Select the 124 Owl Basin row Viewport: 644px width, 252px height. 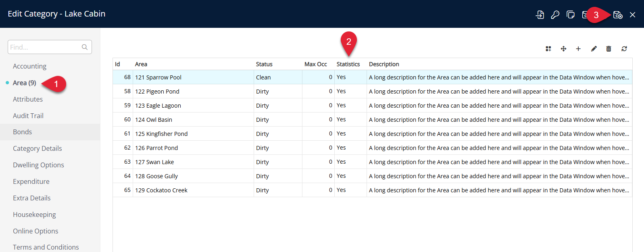pos(372,119)
